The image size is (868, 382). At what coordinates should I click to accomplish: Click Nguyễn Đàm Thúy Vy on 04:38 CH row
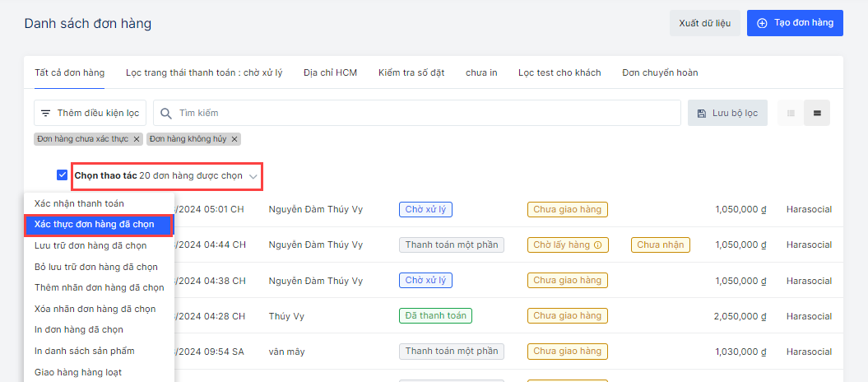pos(316,281)
